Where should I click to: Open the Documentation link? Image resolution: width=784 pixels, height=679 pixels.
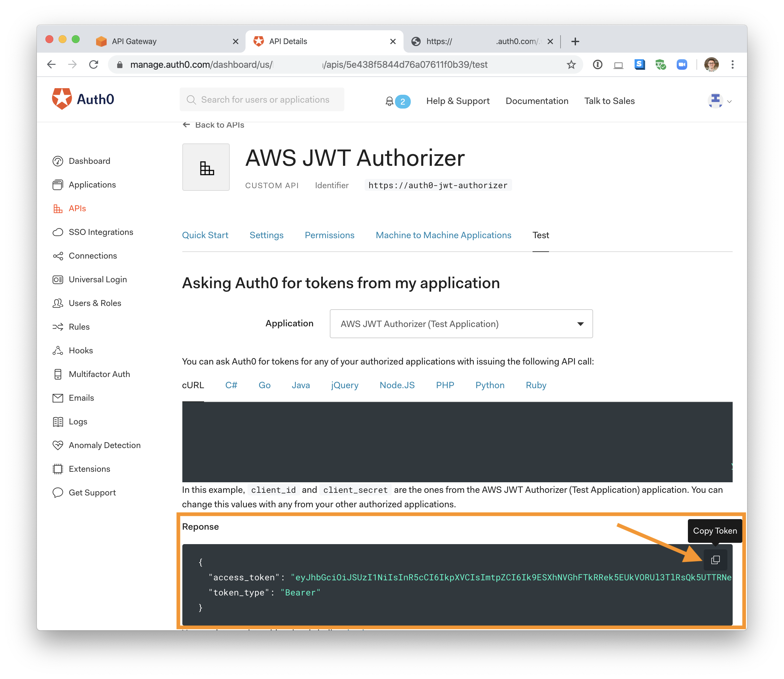tap(536, 101)
